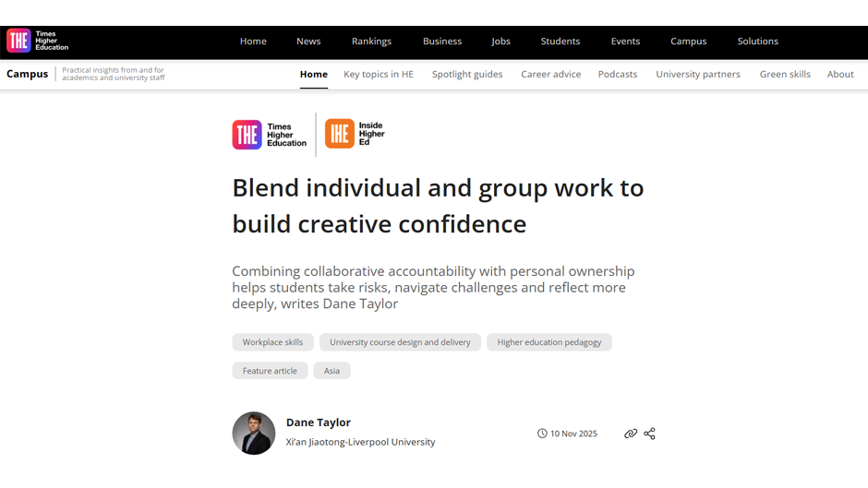
Task: Click the Times Higher Education logo in header
Action: point(37,41)
